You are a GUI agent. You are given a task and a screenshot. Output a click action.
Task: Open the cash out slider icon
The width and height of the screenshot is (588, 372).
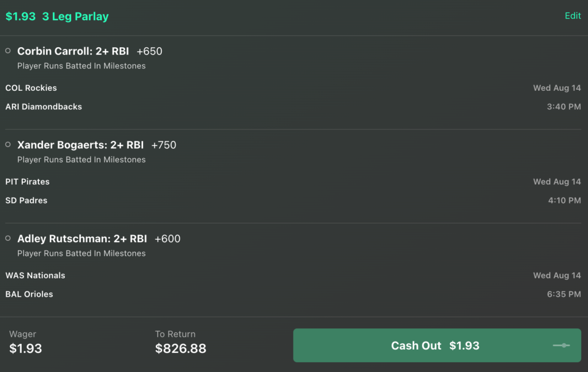(562, 346)
